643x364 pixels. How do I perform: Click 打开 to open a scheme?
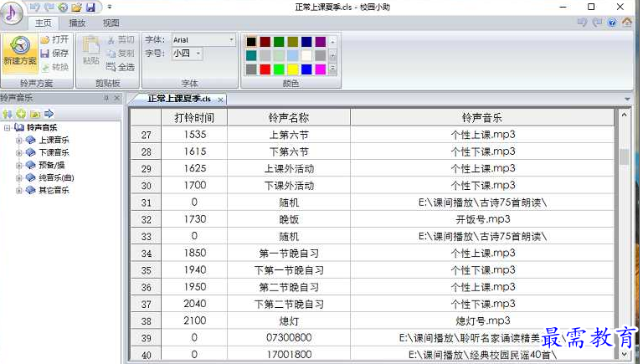pyautogui.click(x=55, y=40)
